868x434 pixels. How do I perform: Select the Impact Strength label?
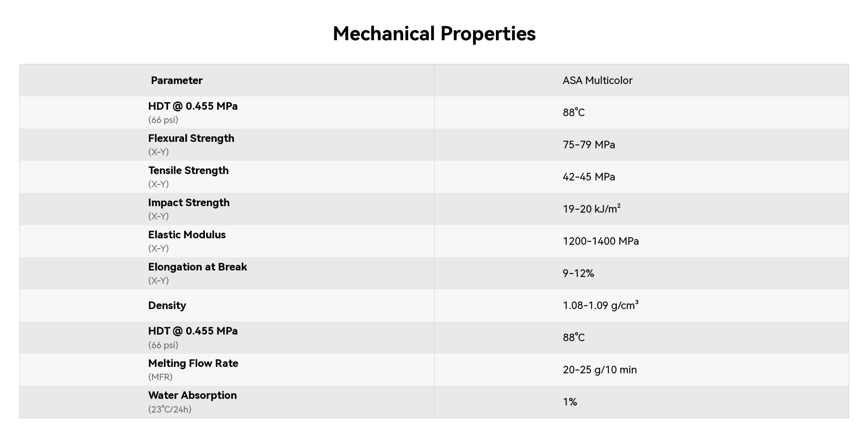pyautogui.click(x=188, y=203)
